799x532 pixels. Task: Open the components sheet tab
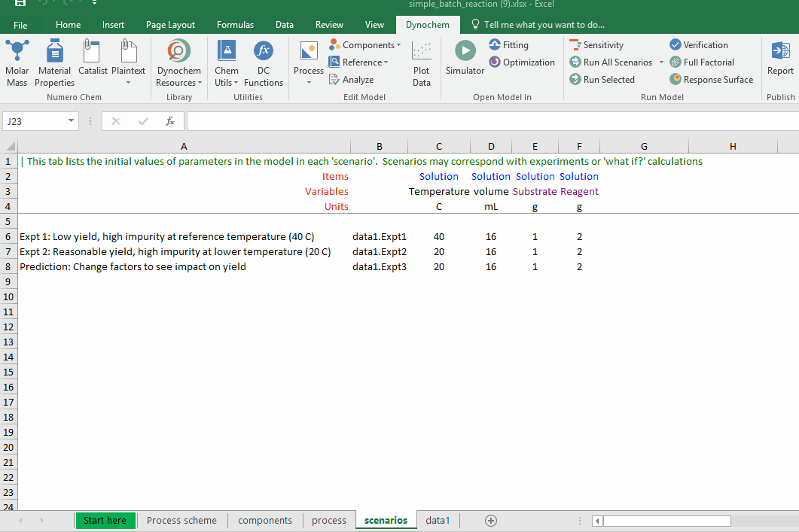point(265,521)
